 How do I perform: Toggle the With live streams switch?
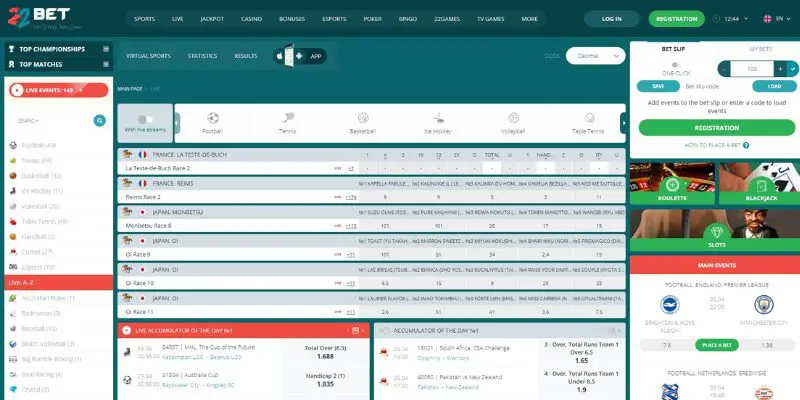pyautogui.click(x=145, y=119)
